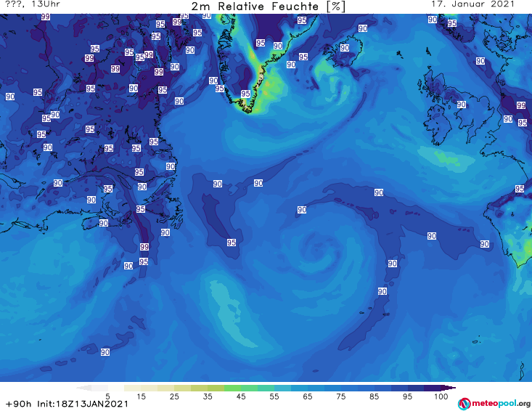
Task: Click the '65' tick on the color scale
Action: [308, 396]
